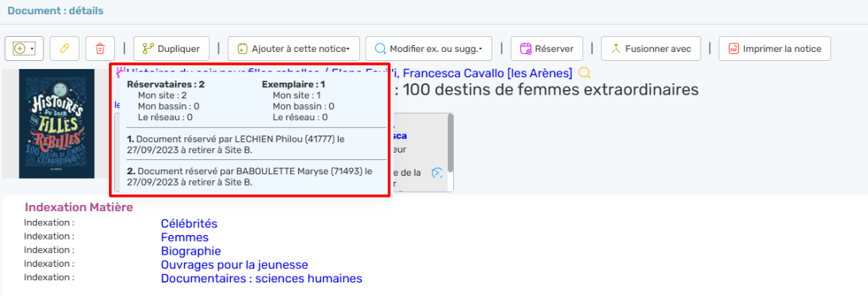Select the Célébrités indexation link

(x=189, y=224)
